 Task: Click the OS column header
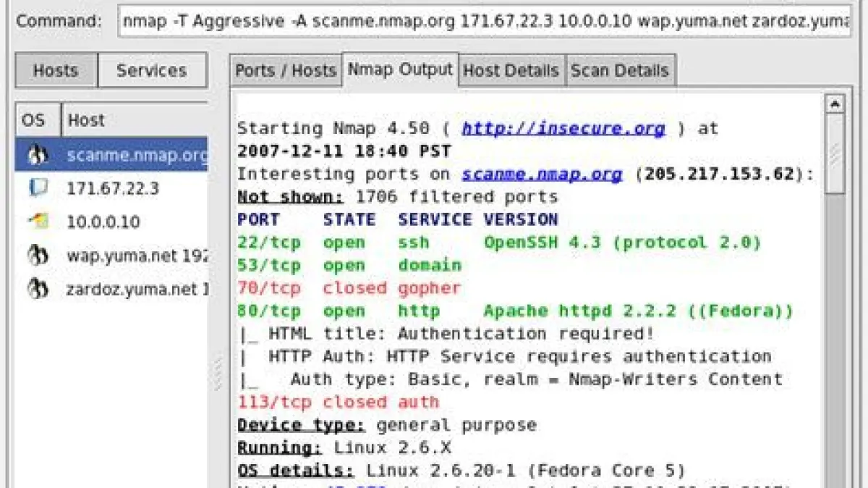pyautogui.click(x=33, y=120)
